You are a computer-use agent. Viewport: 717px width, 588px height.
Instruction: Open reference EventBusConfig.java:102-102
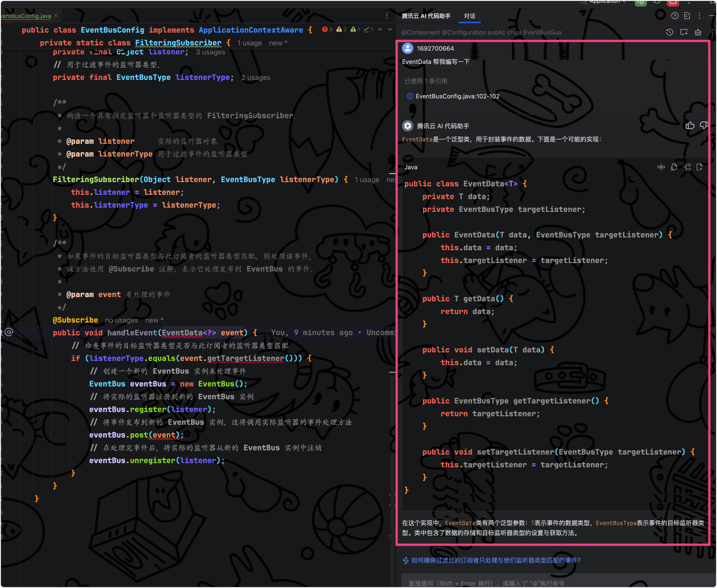click(x=453, y=96)
